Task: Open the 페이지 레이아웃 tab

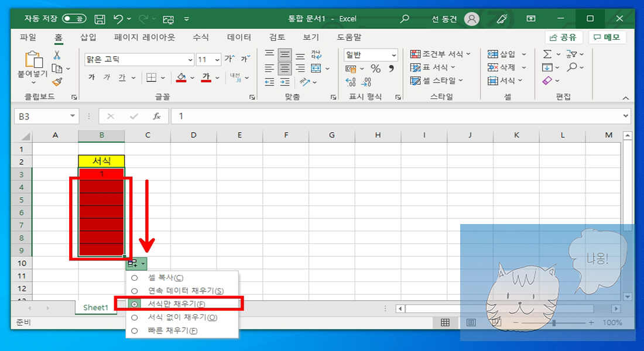Action: (145, 37)
